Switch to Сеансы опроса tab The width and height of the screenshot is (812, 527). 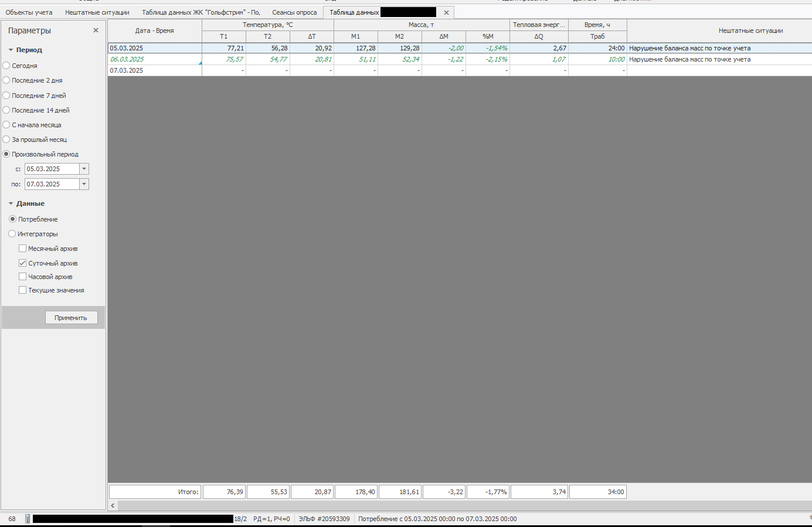coord(294,12)
